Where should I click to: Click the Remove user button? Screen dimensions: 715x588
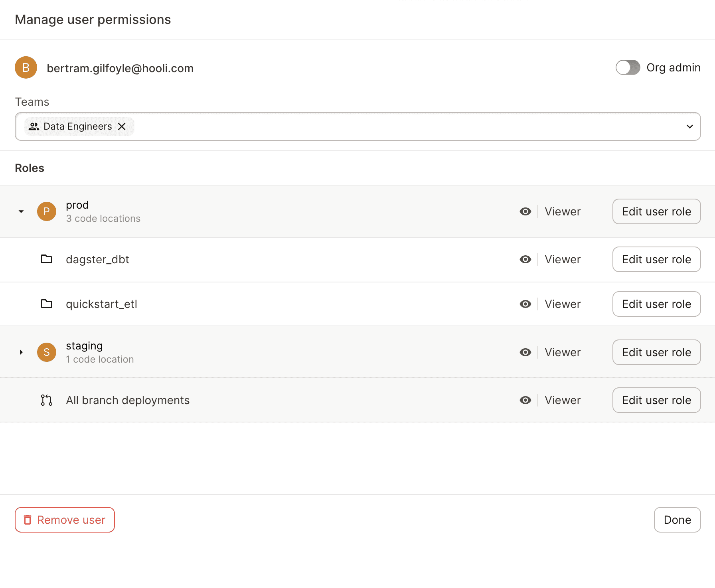pos(65,520)
